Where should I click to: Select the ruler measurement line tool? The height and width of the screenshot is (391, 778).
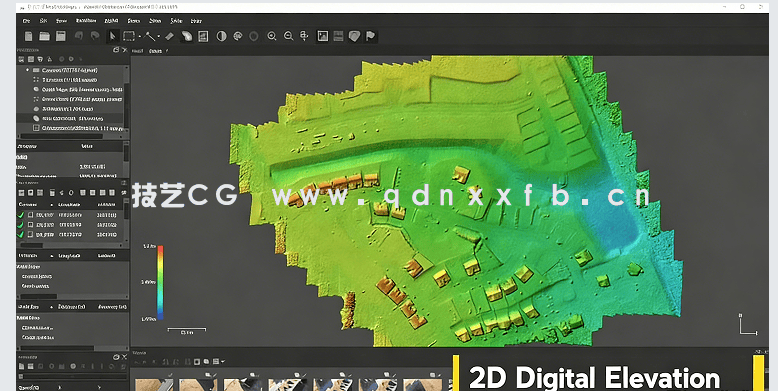(150, 36)
